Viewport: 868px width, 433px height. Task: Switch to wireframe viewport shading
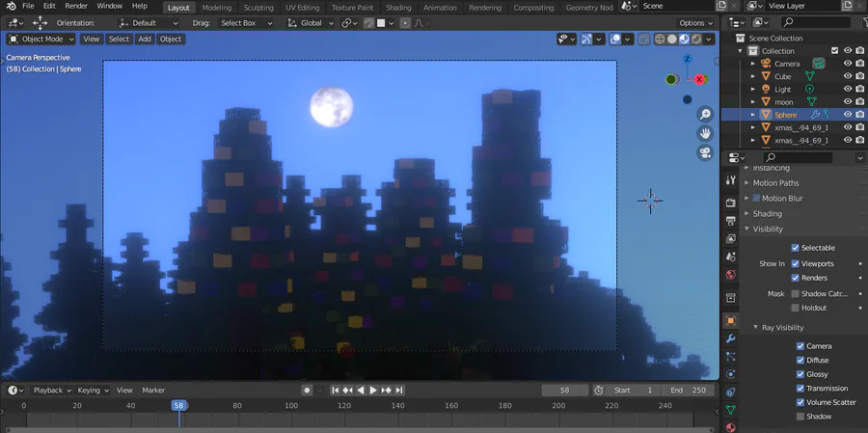[x=660, y=39]
